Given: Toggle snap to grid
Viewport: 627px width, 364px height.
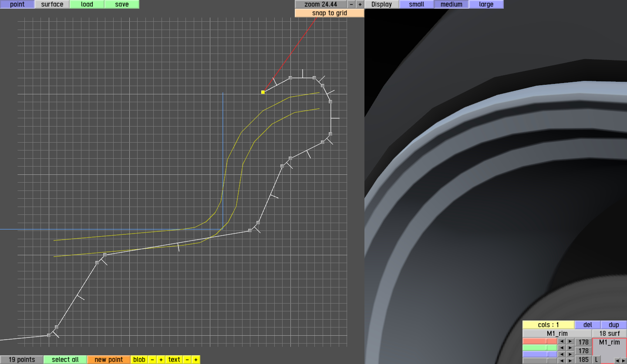Looking at the screenshot, I should (x=330, y=13).
